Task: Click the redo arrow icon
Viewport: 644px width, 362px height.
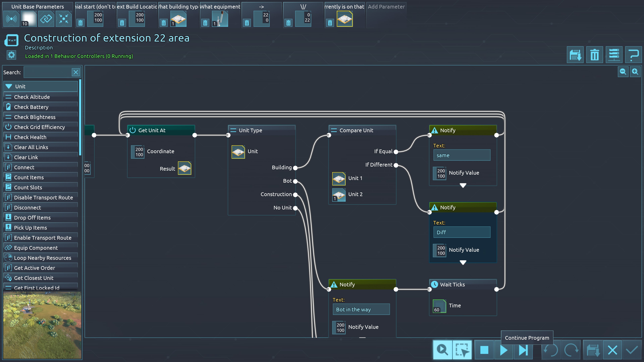Action: point(571,350)
